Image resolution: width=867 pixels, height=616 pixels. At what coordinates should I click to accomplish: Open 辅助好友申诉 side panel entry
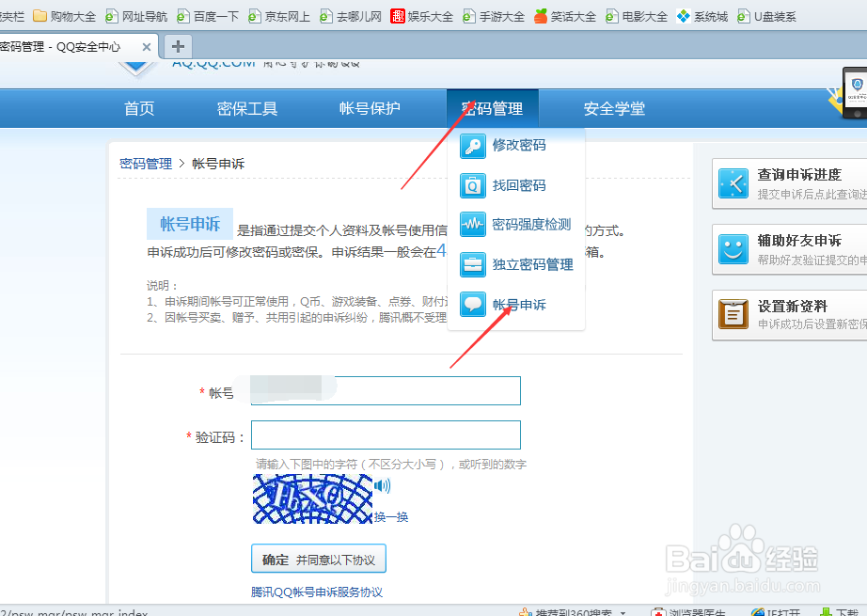coord(790,249)
